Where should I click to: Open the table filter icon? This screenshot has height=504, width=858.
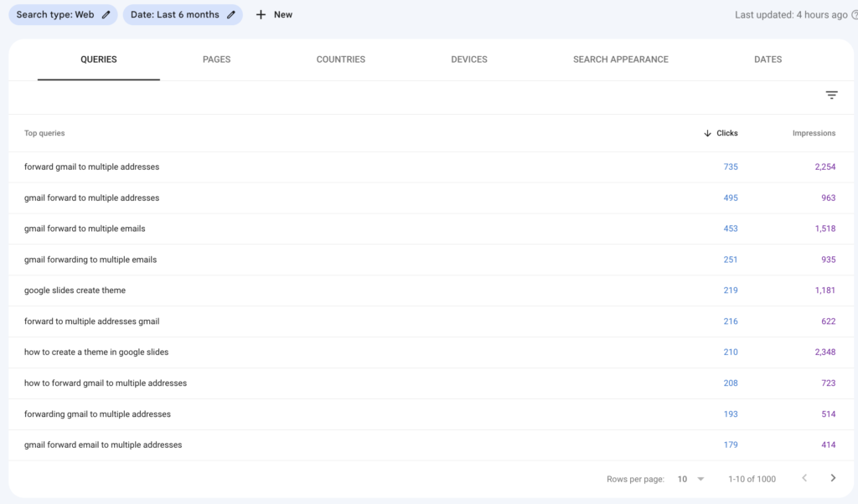point(831,95)
